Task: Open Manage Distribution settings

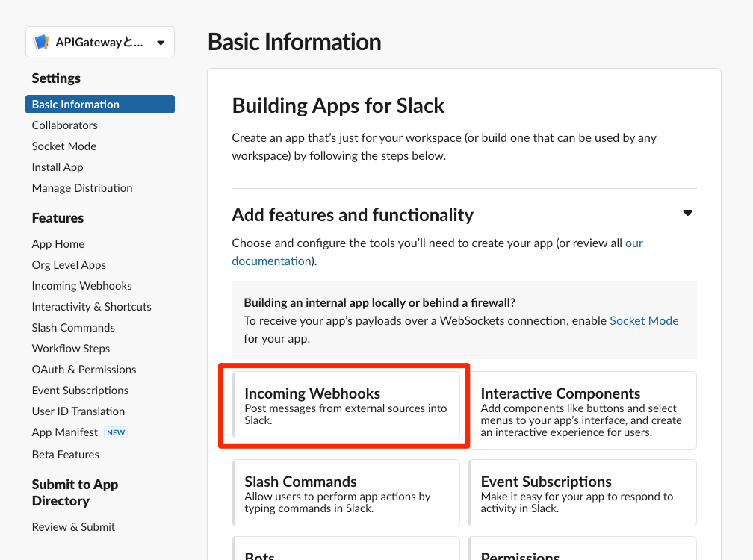Action: (82, 188)
